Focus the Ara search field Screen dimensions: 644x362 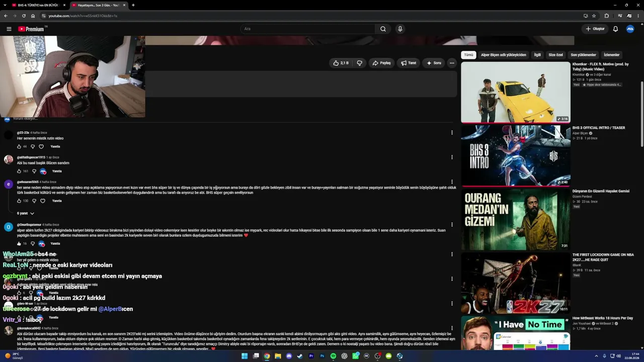coord(307,29)
